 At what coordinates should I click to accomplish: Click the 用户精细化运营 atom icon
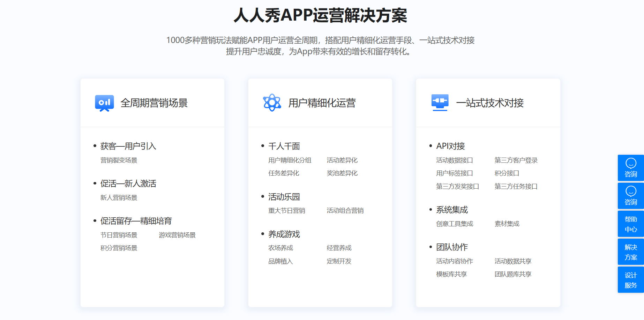pos(272,103)
